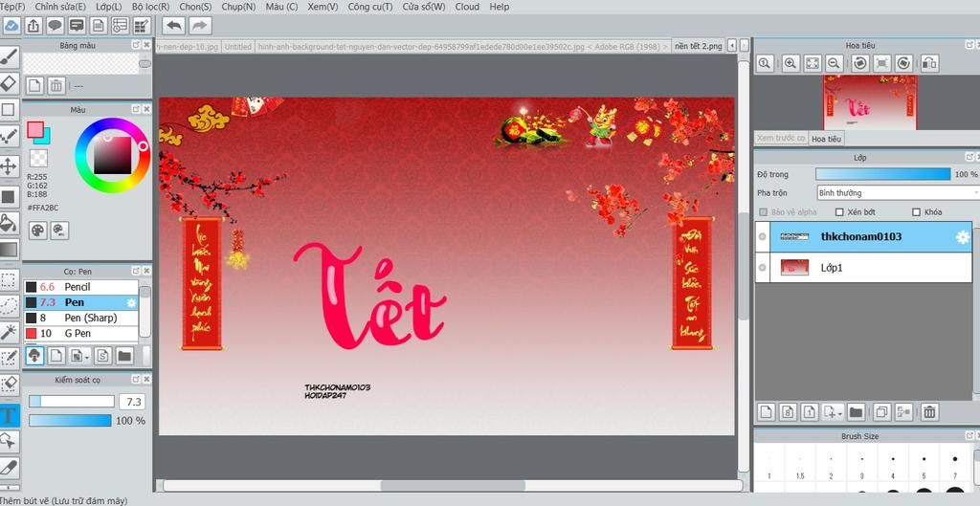Click the Redo arrow button
Viewport: 980px width, 506px height.
pyautogui.click(x=200, y=26)
